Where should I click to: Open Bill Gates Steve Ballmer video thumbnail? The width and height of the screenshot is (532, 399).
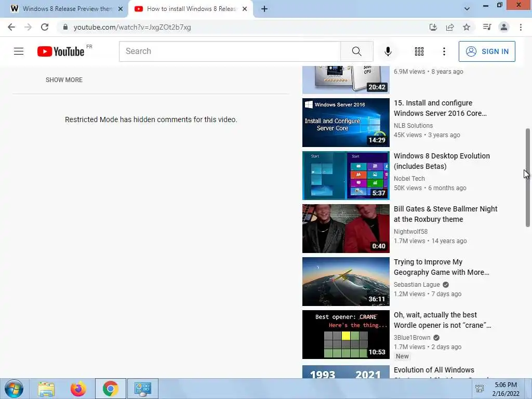[x=345, y=229]
